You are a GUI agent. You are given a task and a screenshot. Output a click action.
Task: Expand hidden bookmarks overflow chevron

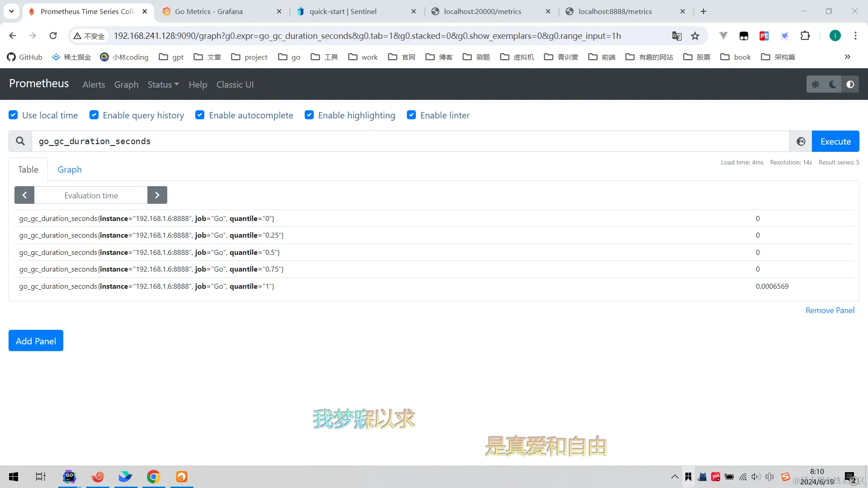pyautogui.click(x=847, y=57)
